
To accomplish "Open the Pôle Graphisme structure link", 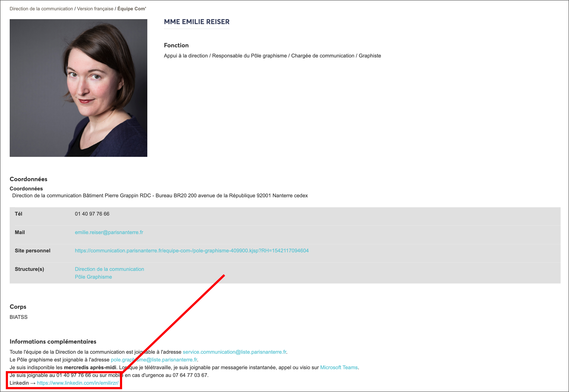I will click(93, 277).
